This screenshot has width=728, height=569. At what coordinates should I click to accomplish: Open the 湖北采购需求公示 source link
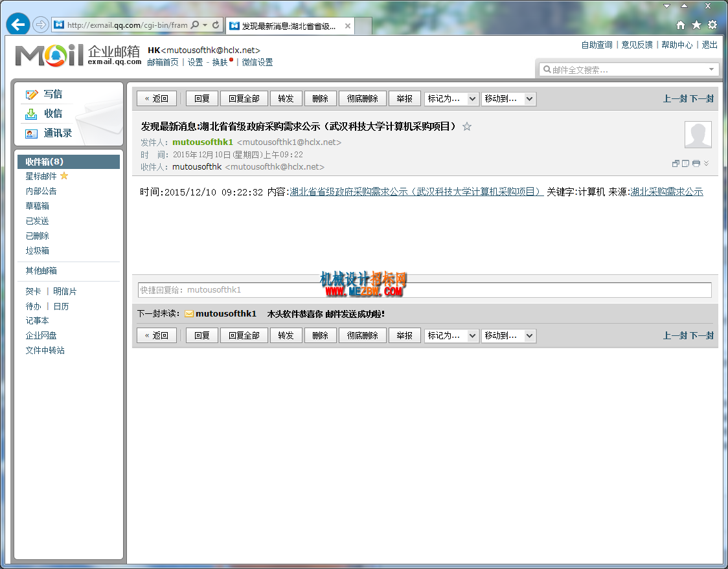click(666, 192)
